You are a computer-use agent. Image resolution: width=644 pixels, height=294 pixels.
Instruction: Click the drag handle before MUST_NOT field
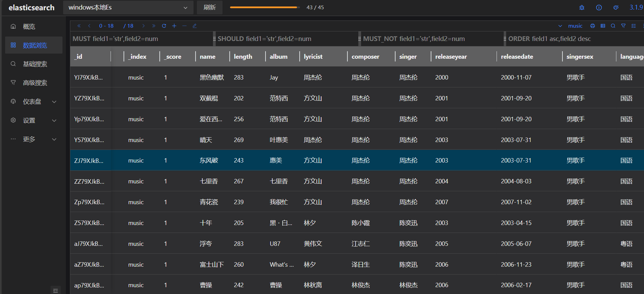[359, 39]
